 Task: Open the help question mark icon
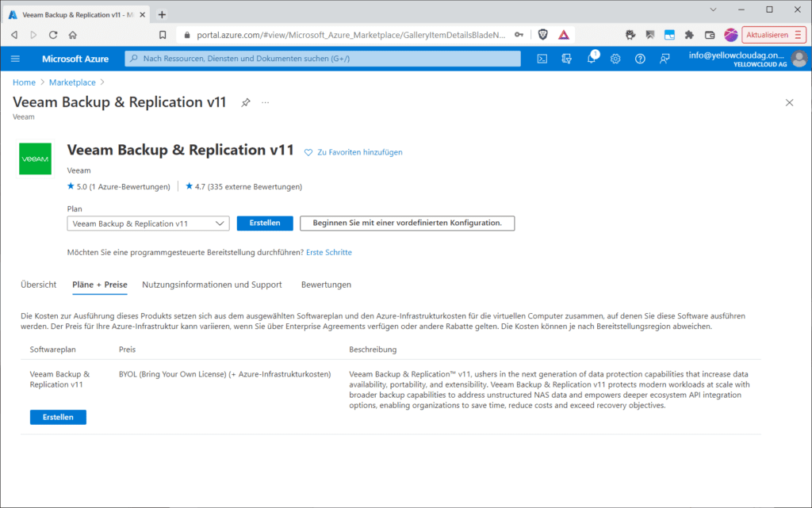tap(640, 59)
